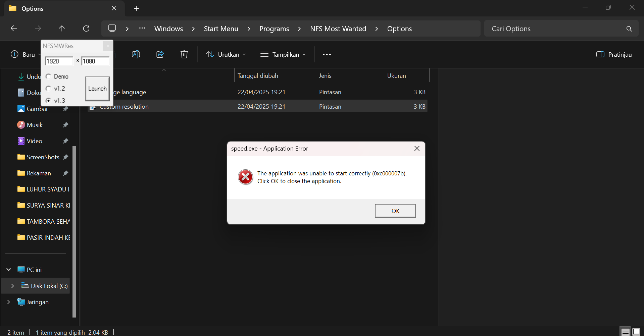Open PASIR INDAH folder in sidebar
Image resolution: width=644 pixels, height=336 pixels.
(43, 238)
